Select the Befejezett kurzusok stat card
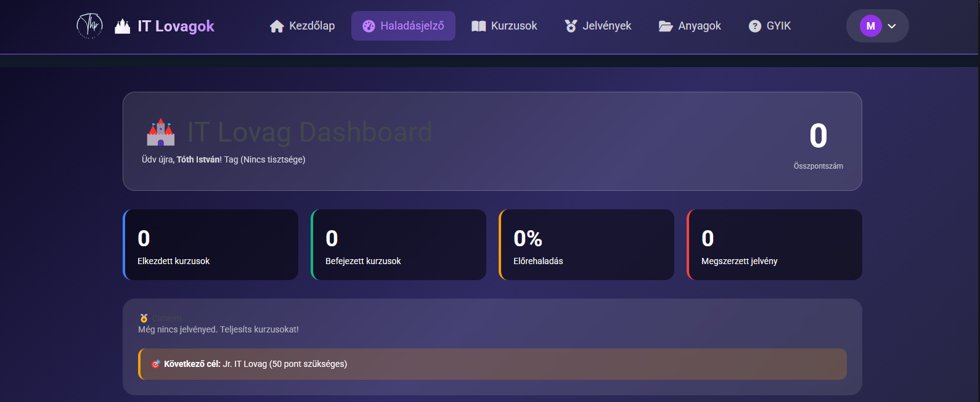This screenshot has width=980, height=402. (x=399, y=244)
